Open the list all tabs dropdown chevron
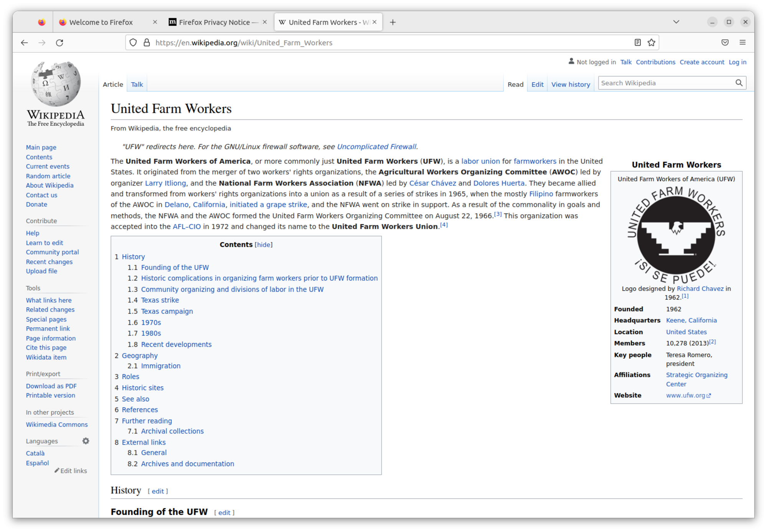767x532 pixels. coord(676,22)
